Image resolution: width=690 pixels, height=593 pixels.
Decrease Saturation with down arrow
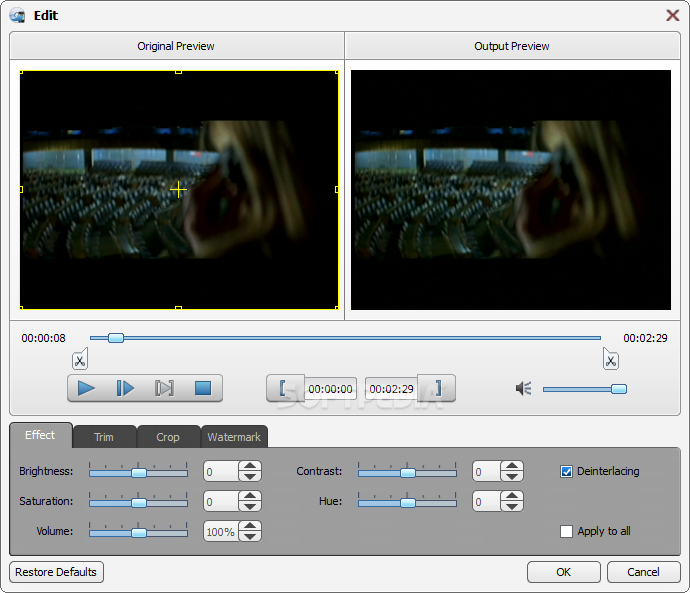tap(250, 506)
